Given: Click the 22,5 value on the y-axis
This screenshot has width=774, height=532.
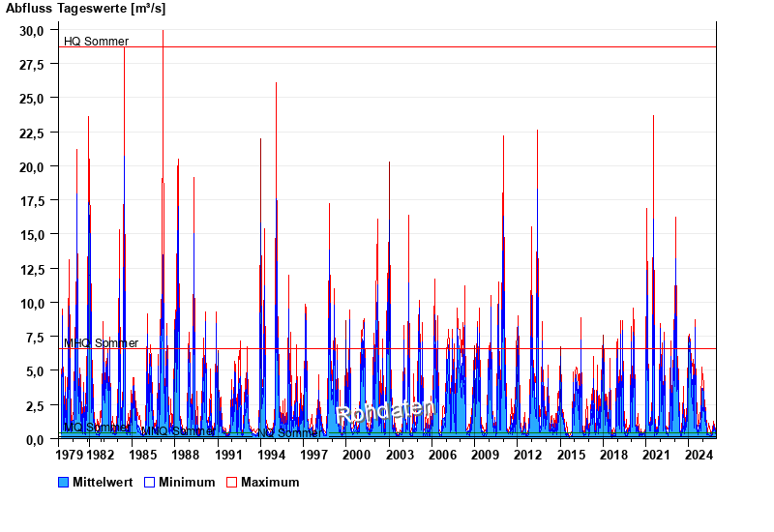Looking at the screenshot, I should click(32, 133).
